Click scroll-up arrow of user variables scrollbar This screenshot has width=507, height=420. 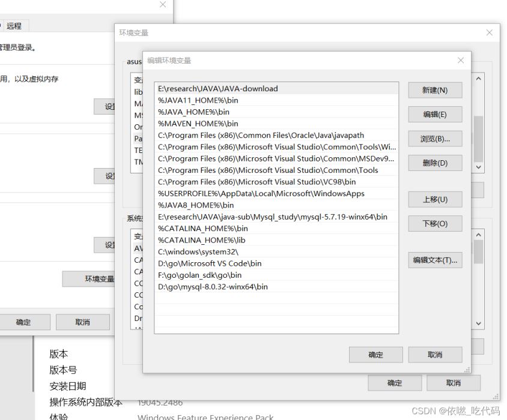[x=478, y=78]
